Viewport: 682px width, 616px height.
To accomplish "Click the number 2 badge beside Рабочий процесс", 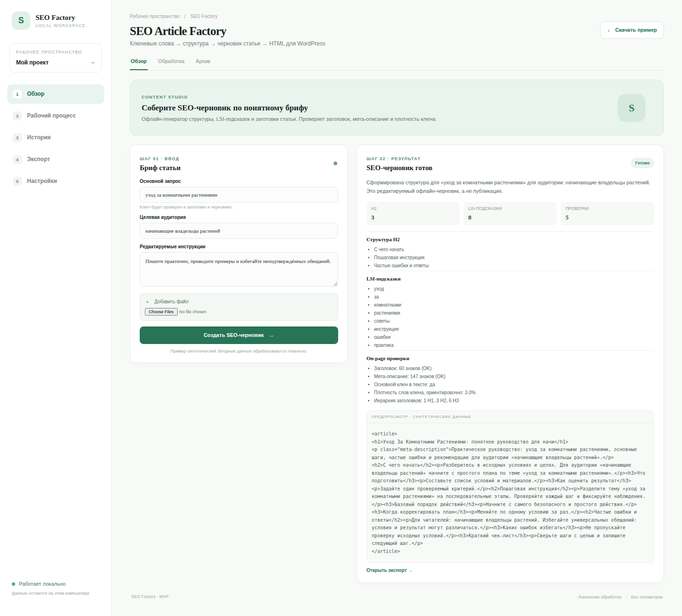I will (x=18, y=116).
